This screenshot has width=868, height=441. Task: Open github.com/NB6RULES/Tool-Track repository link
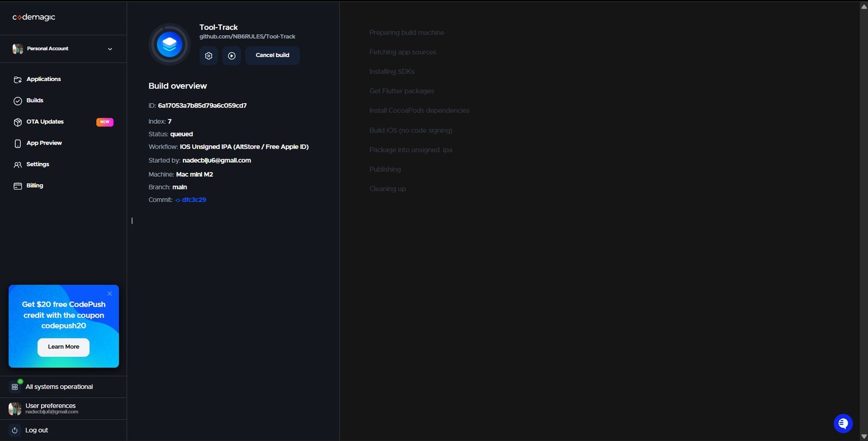[247, 36]
